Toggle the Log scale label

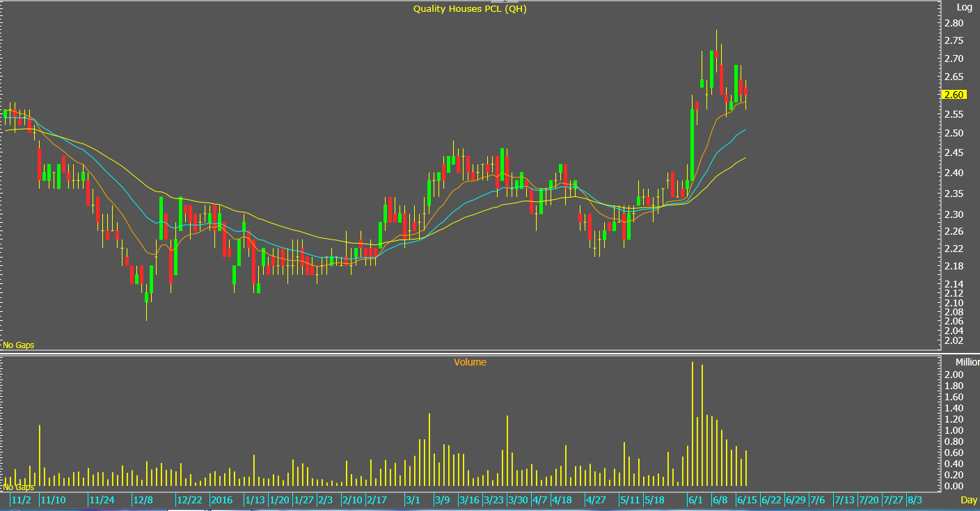pos(964,8)
